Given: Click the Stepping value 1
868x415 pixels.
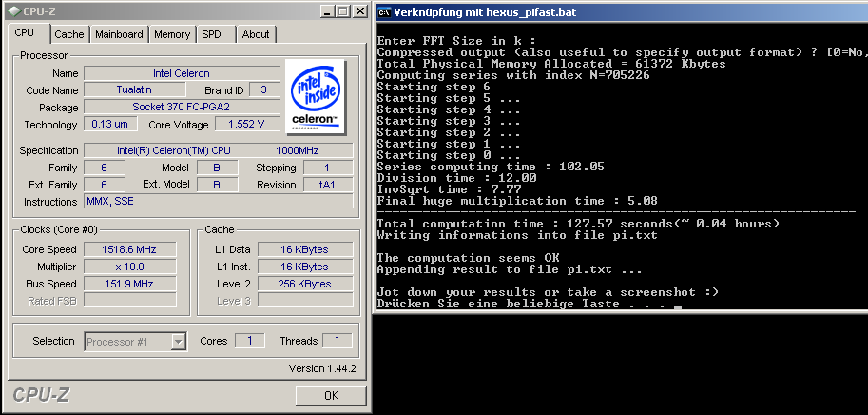Looking at the screenshot, I should tap(328, 168).
